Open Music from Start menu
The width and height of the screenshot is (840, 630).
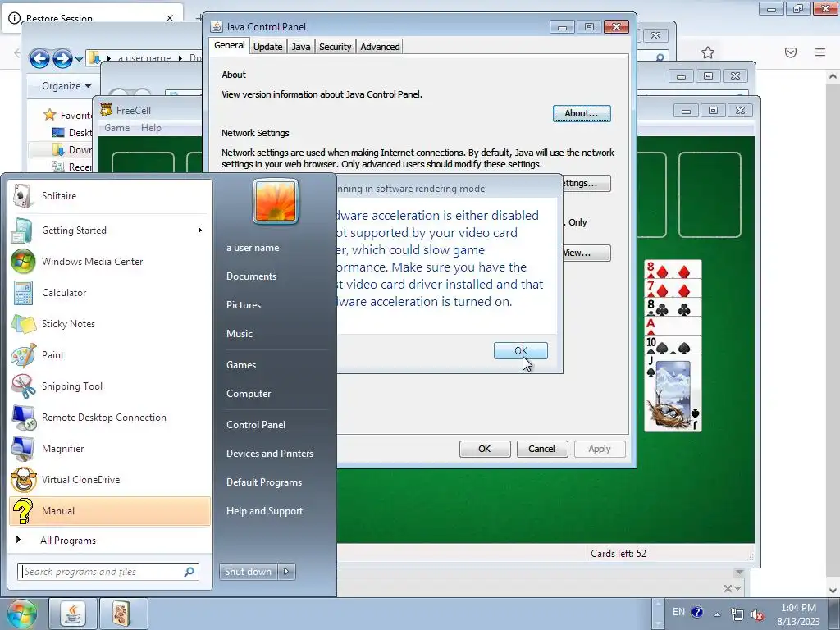click(x=240, y=334)
